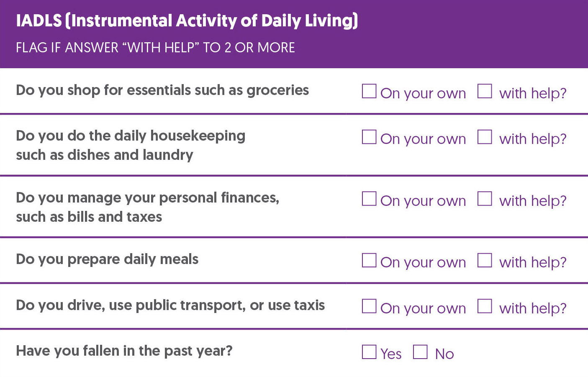The image size is (588, 377).
Task: Tick 'with help' for daily housekeeping
Action: [x=484, y=137]
